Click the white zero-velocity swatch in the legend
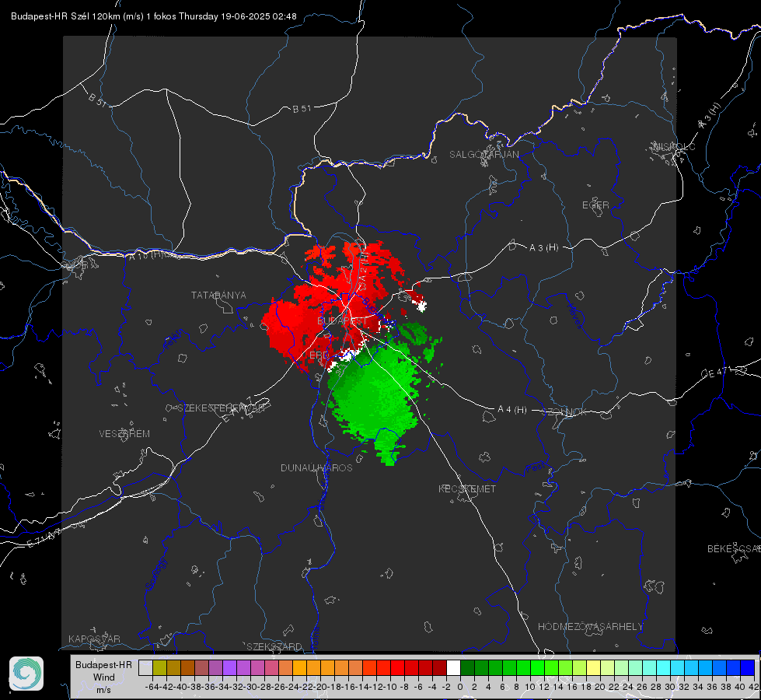761x700 pixels. (x=453, y=667)
